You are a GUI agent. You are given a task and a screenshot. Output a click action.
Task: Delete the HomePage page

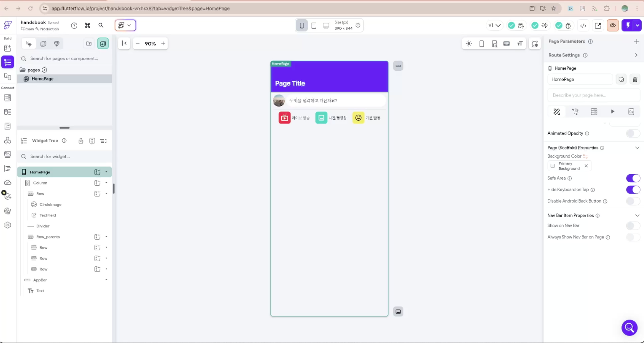tap(635, 79)
